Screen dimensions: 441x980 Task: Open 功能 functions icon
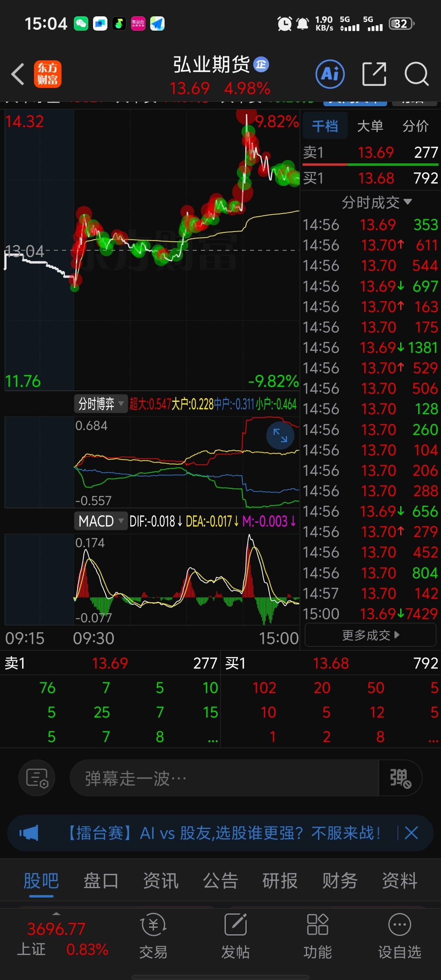coord(318,936)
